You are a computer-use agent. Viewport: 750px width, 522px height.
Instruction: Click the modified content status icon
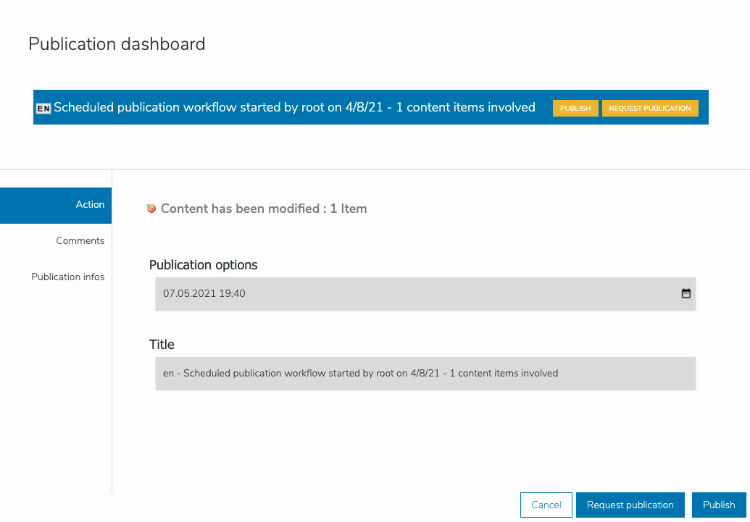151,209
